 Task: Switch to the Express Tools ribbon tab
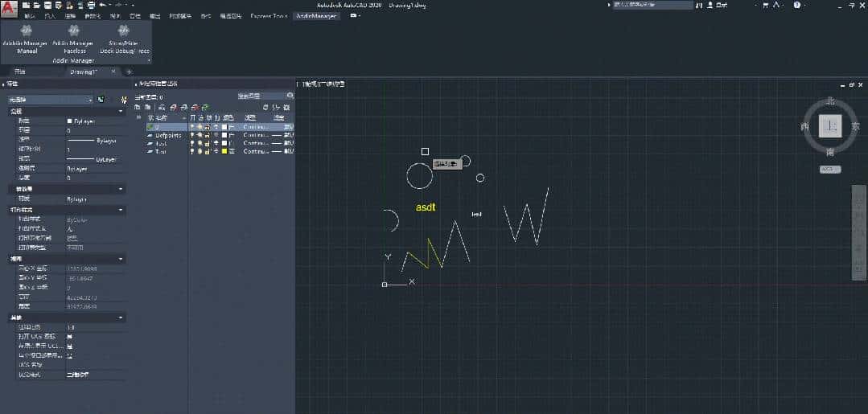click(x=266, y=16)
